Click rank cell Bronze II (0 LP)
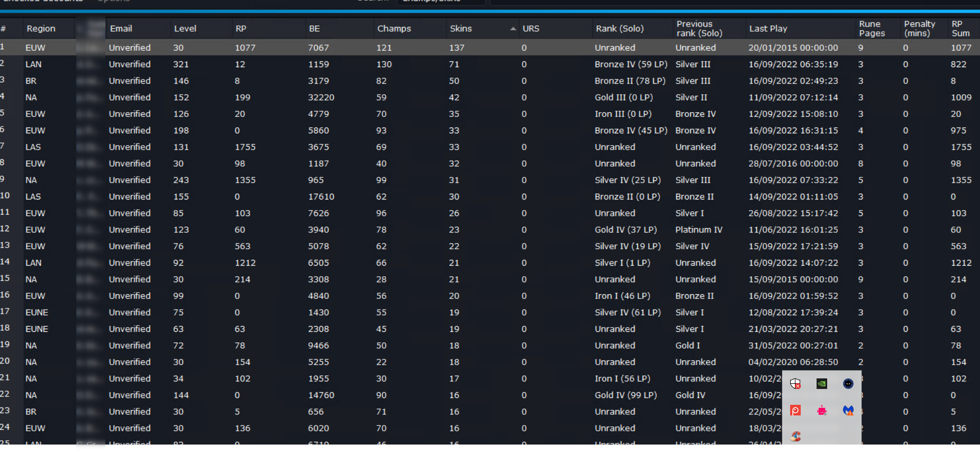Viewport: 980px width, 453px height. point(627,196)
